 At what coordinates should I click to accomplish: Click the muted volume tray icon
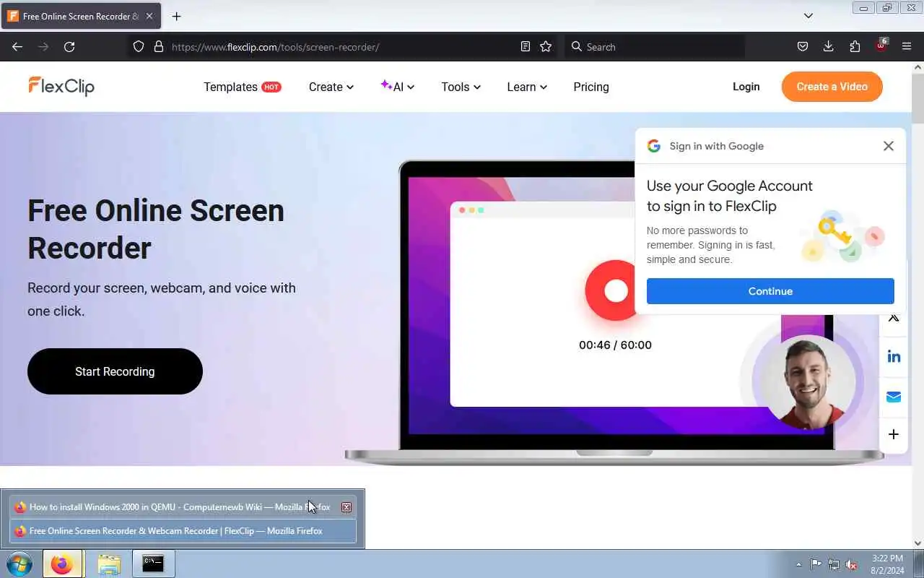click(x=852, y=564)
